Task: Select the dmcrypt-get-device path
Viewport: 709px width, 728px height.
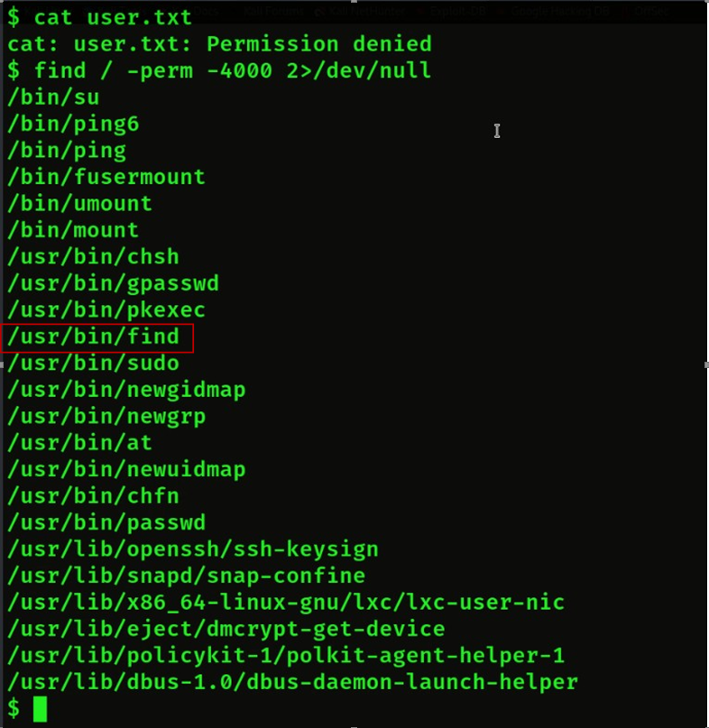Action: (226, 629)
